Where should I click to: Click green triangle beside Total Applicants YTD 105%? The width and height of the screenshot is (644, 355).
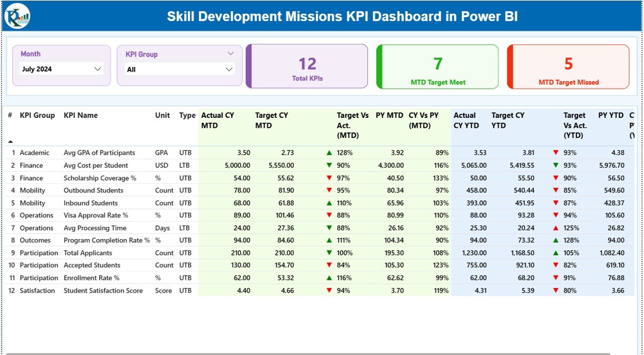(555, 253)
